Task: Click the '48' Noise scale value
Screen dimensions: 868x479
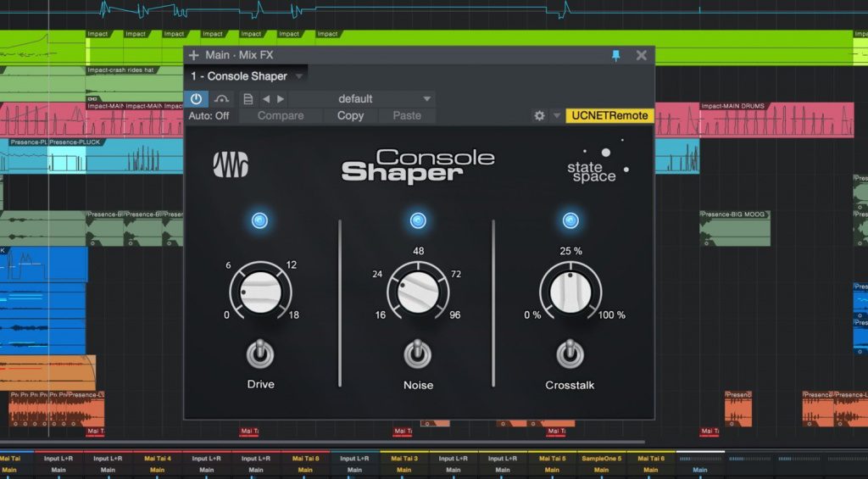Action: (x=419, y=251)
